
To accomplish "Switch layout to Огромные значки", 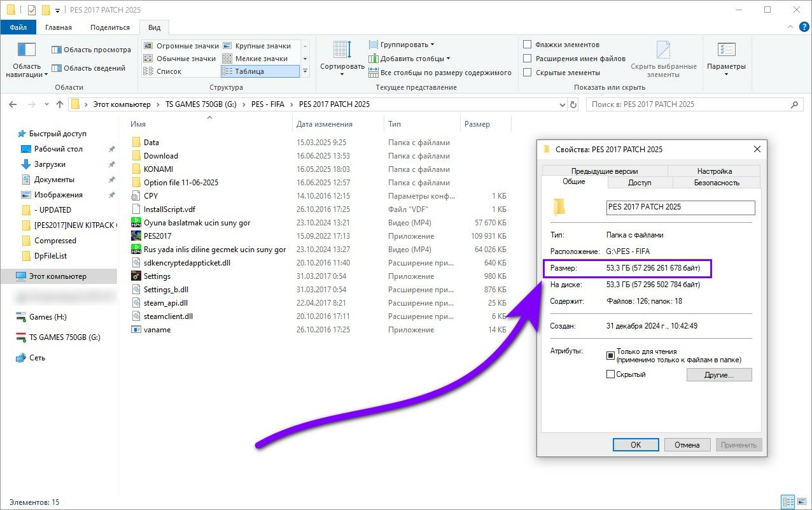I will pyautogui.click(x=181, y=46).
